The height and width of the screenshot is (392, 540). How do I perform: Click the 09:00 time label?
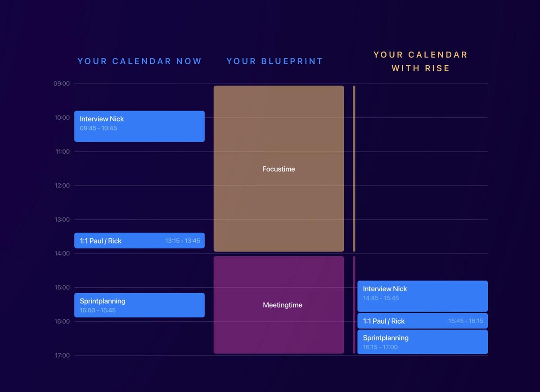coord(63,84)
